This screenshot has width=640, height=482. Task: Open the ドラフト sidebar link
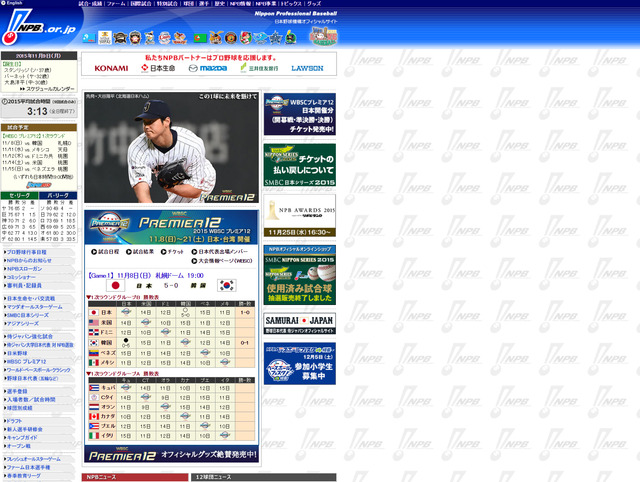[x=13, y=421]
